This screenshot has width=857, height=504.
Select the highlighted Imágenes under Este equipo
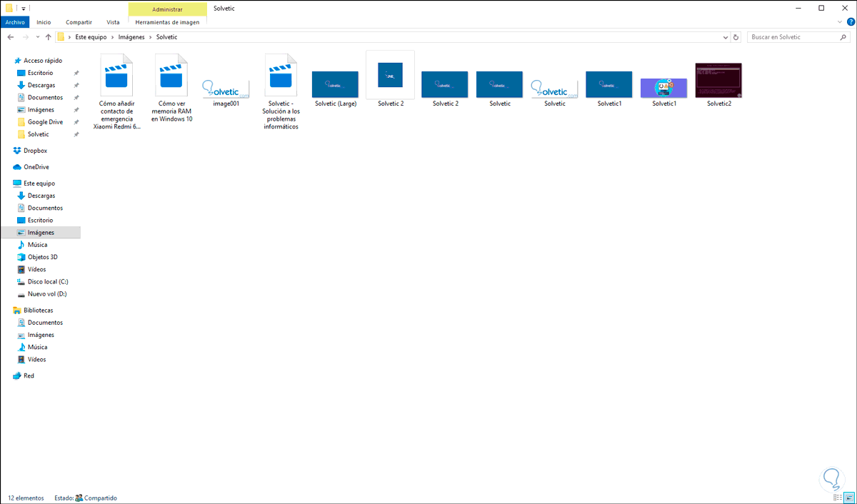(41, 233)
